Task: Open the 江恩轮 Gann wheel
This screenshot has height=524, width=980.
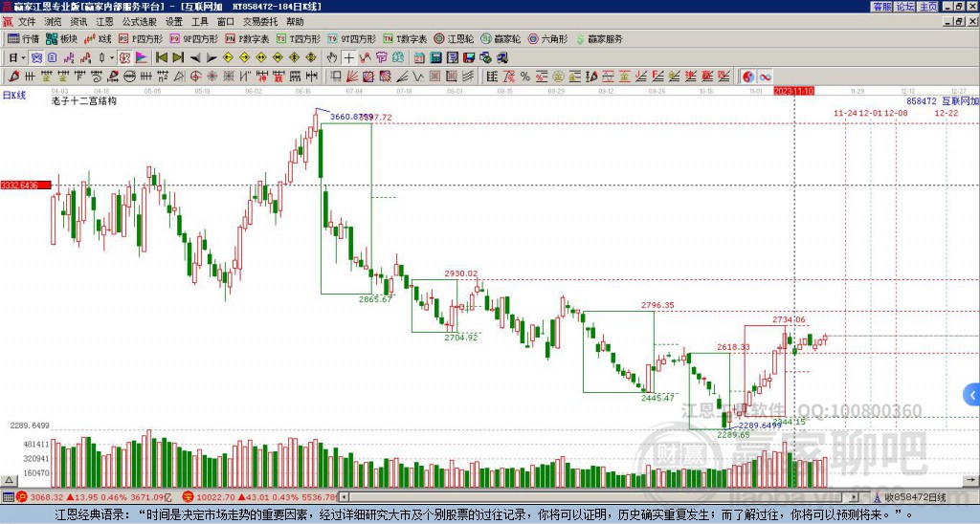Action: [453, 38]
